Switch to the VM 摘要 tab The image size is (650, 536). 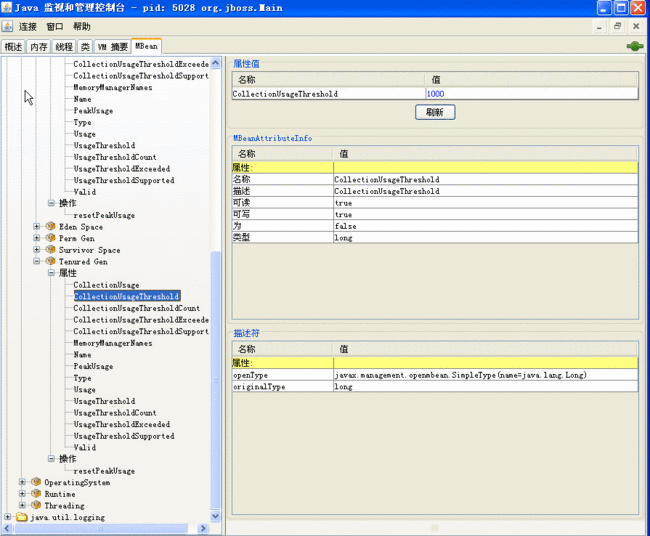pyautogui.click(x=113, y=47)
